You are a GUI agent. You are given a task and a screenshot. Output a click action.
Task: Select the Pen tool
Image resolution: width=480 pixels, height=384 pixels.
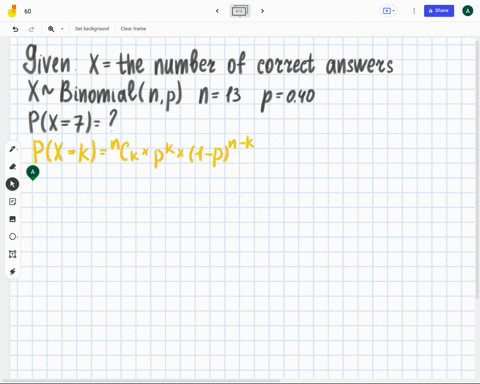click(x=13, y=149)
